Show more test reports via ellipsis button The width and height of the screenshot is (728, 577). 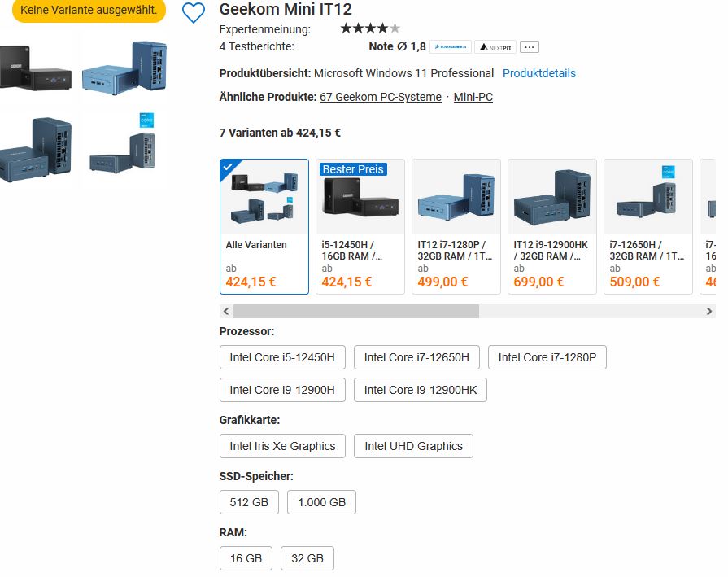530,47
